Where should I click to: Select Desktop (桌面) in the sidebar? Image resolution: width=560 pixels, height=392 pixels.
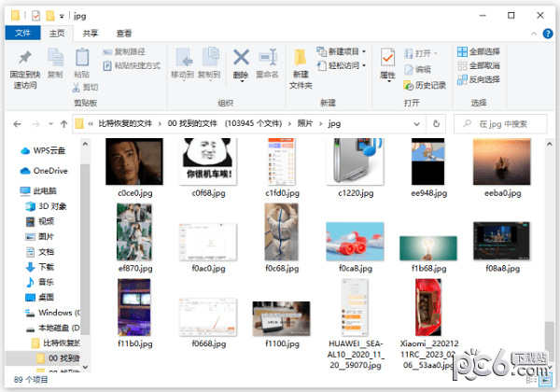40,297
